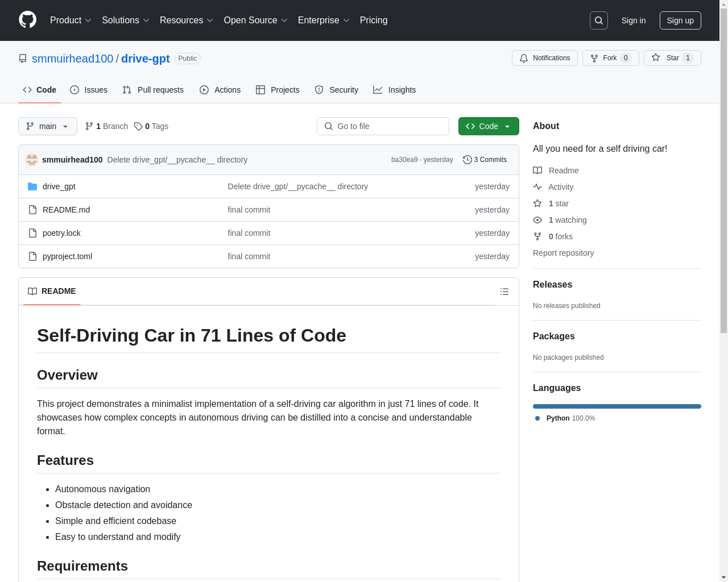Viewport: 728px width, 582px height.
Task: Star the repository with Star button
Action: (672, 58)
